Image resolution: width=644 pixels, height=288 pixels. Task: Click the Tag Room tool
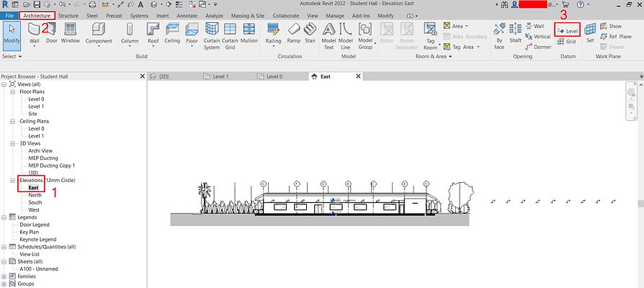(x=431, y=36)
